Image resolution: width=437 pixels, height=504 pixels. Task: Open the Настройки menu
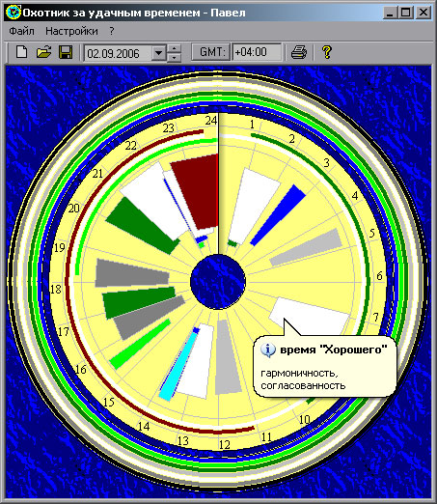71,31
